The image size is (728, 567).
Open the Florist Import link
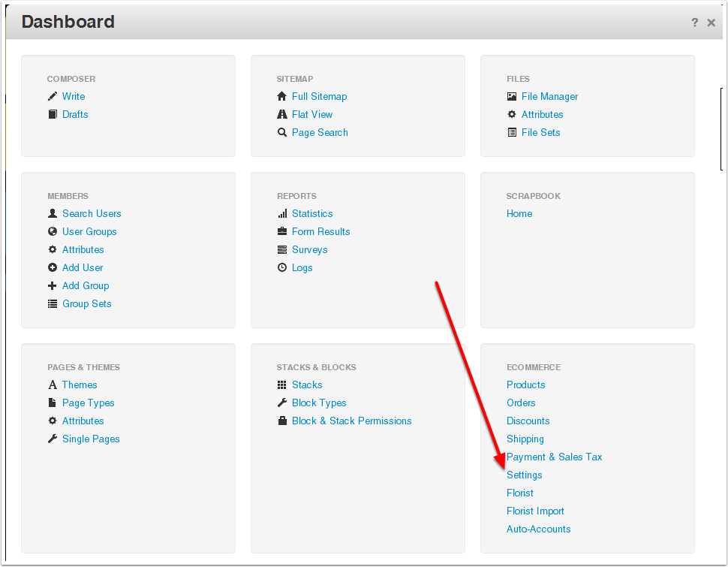point(535,511)
